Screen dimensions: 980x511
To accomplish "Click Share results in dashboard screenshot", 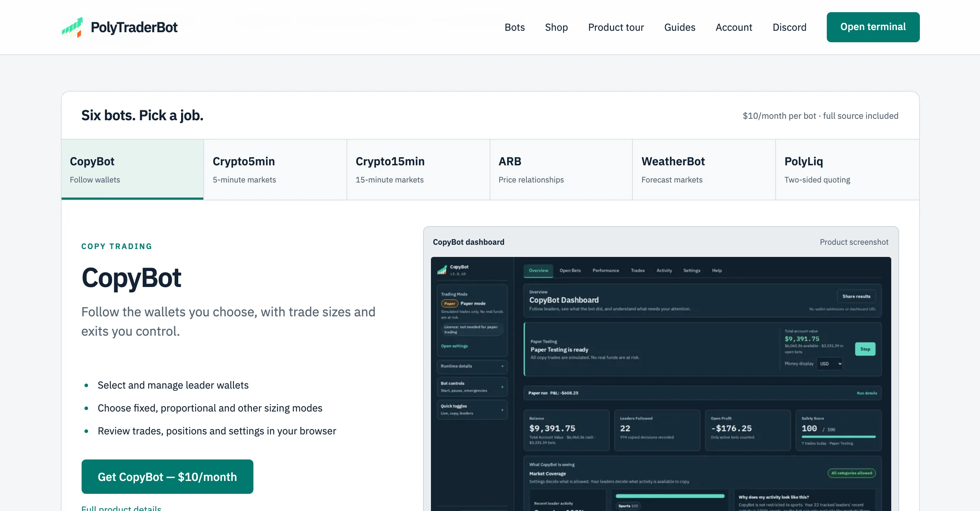I will coord(857,296).
